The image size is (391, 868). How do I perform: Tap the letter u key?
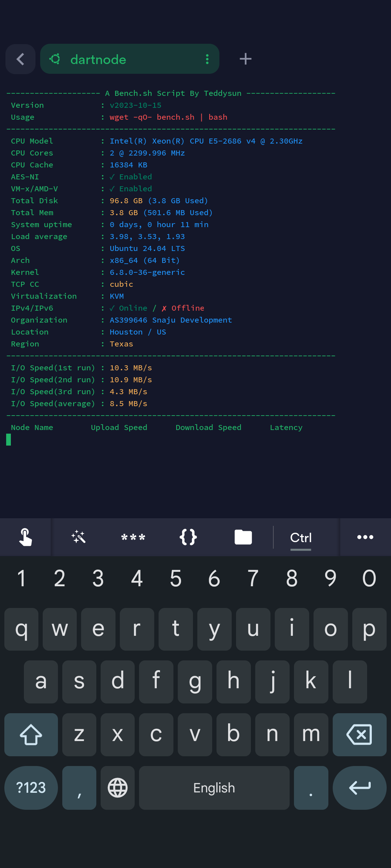coord(253,629)
